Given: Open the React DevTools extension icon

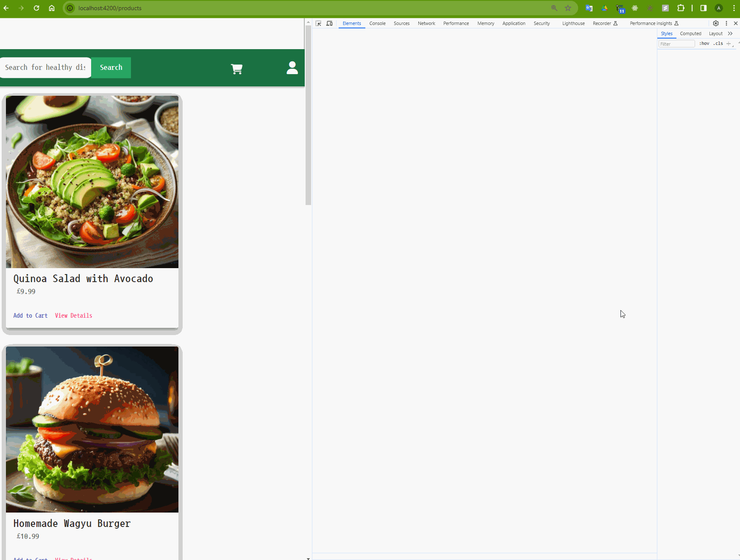Looking at the screenshot, I should point(635,8).
